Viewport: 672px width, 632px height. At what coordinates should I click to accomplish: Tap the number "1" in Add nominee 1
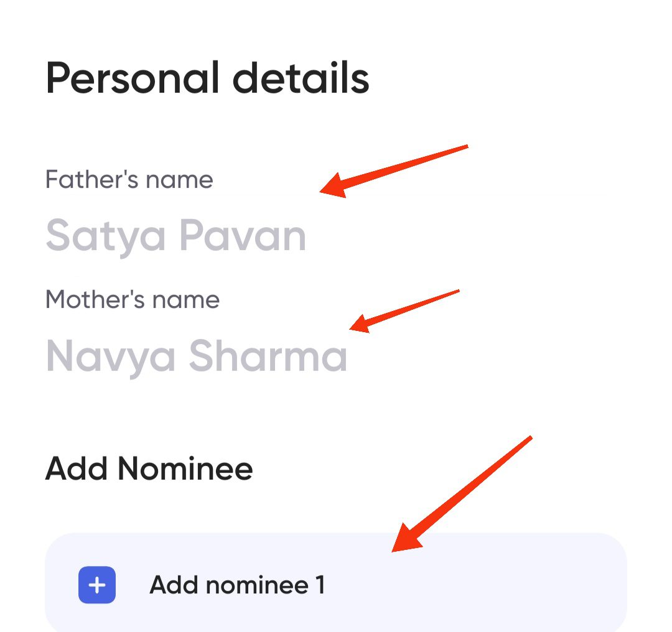320,585
